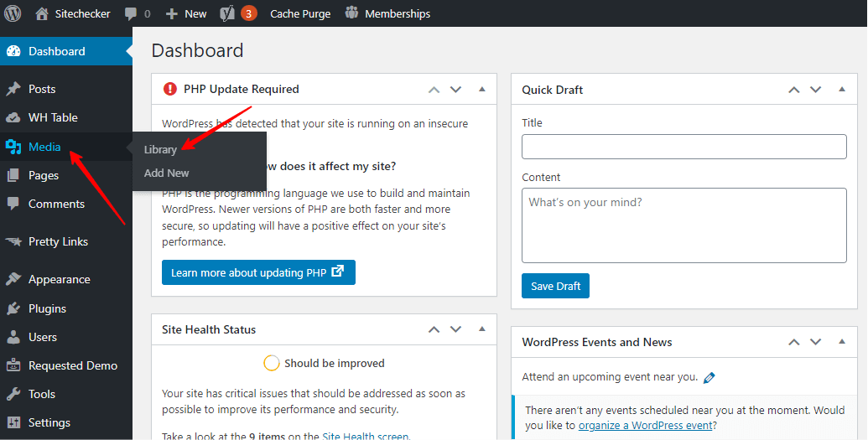The width and height of the screenshot is (868, 440).
Task: Click the orange 3 notification badge
Action: pyautogui.click(x=248, y=13)
